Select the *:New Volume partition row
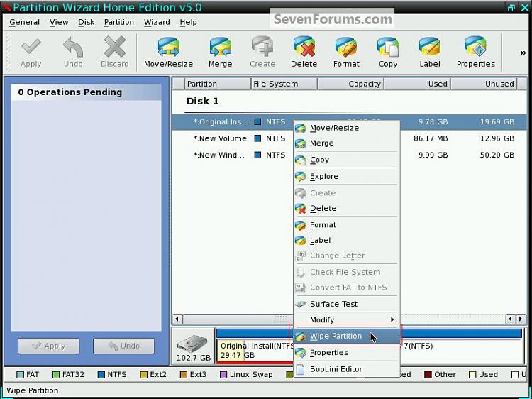The height and width of the screenshot is (399, 532). pyautogui.click(x=349, y=138)
